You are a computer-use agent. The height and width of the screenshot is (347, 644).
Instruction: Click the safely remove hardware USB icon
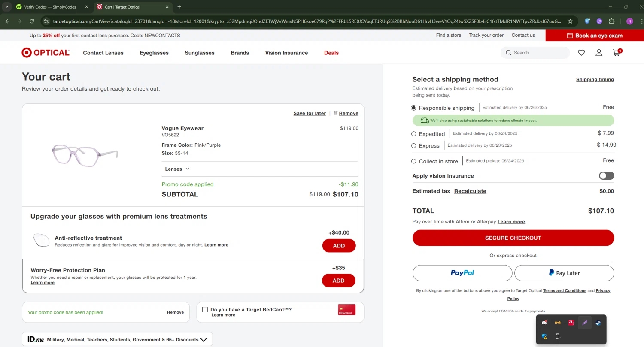click(x=558, y=336)
